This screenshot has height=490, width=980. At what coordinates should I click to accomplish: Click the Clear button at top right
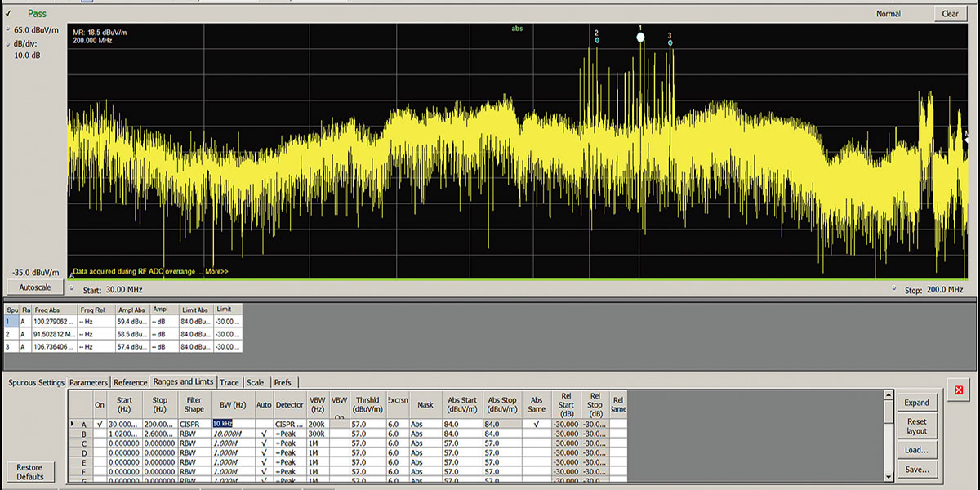coord(950,13)
